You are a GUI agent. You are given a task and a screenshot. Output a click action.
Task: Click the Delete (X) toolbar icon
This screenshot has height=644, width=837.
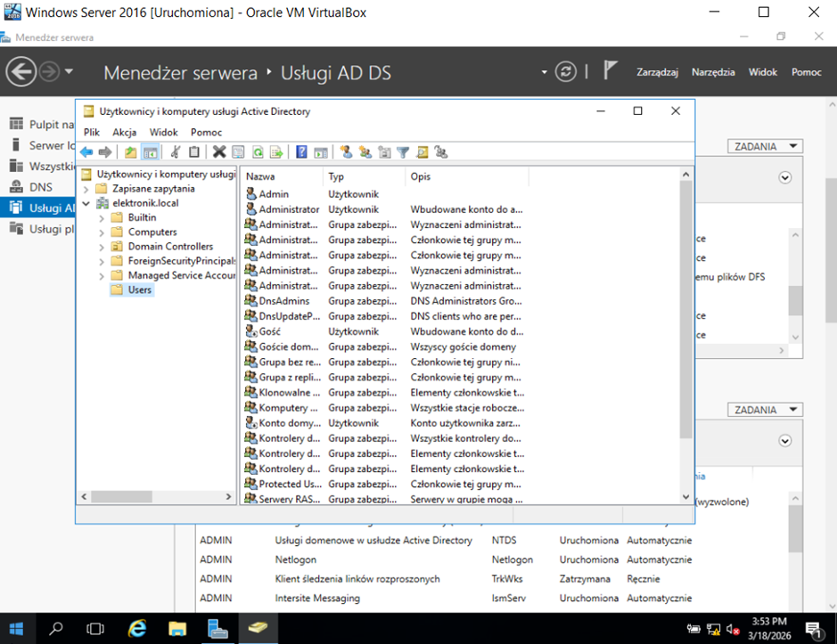(218, 152)
